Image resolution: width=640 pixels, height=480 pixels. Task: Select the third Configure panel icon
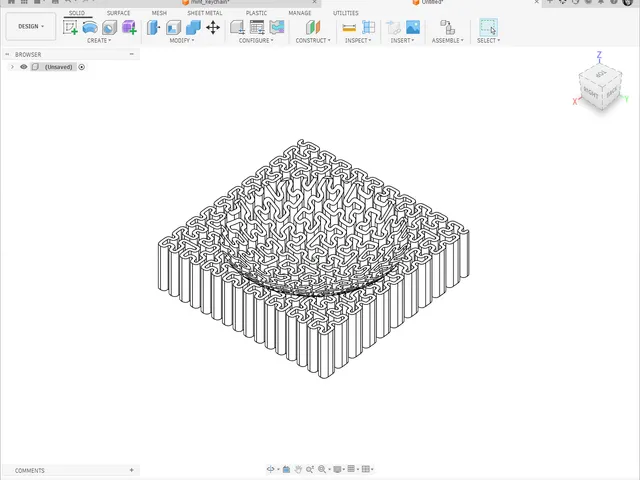click(277, 28)
